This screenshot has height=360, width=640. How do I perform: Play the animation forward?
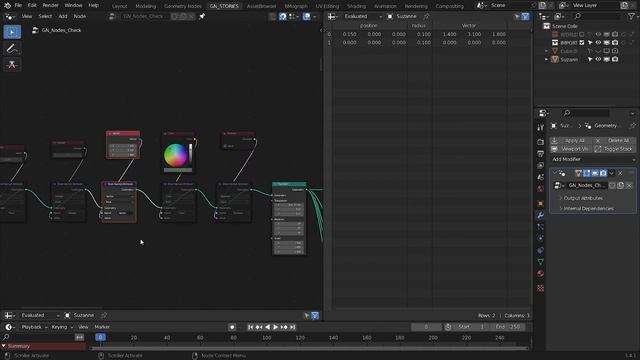point(276,327)
